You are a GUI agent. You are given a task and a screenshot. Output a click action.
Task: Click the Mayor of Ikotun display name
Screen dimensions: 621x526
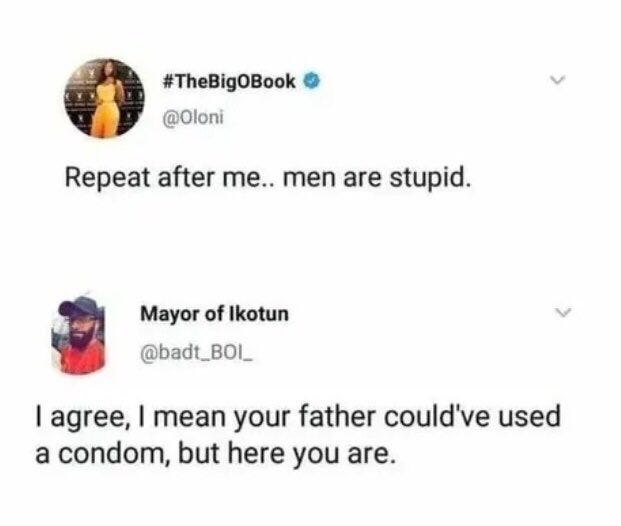tap(215, 314)
